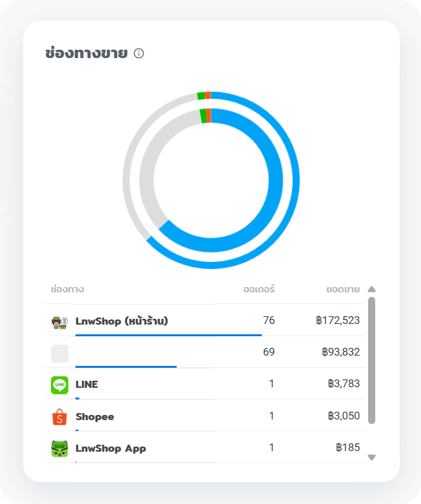This screenshot has width=421, height=504.
Task: Select the LnwShop App channel name
Action: 111,449
